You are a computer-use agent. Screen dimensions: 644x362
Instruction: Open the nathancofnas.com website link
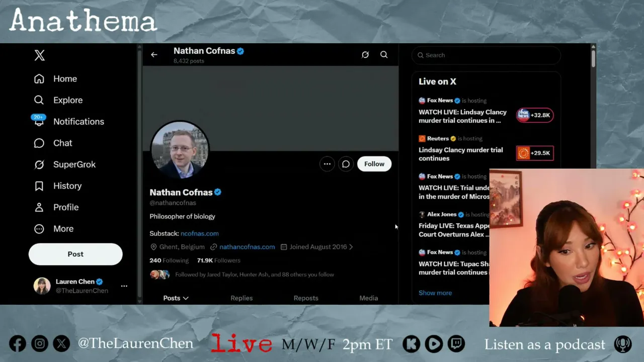[x=247, y=247]
